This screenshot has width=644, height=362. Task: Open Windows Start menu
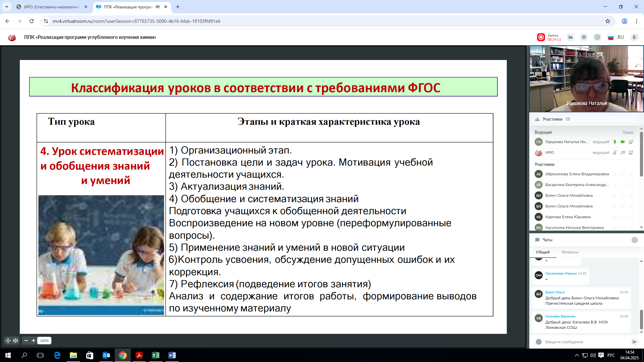[x=8, y=355]
